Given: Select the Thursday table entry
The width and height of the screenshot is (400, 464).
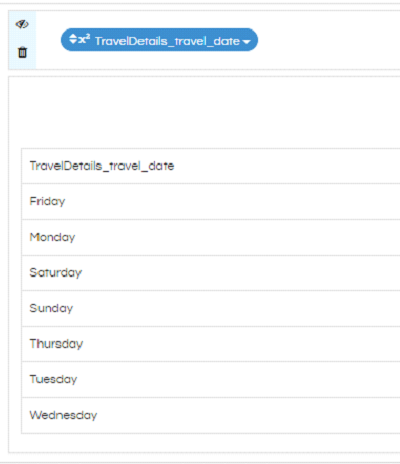Looking at the screenshot, I should click(x=211, y=344).
